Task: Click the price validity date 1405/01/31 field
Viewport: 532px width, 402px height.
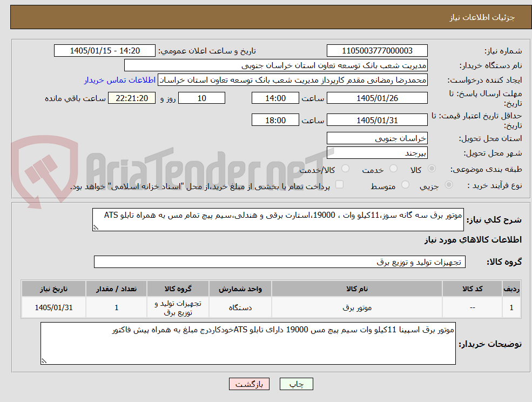Action: 377,120
